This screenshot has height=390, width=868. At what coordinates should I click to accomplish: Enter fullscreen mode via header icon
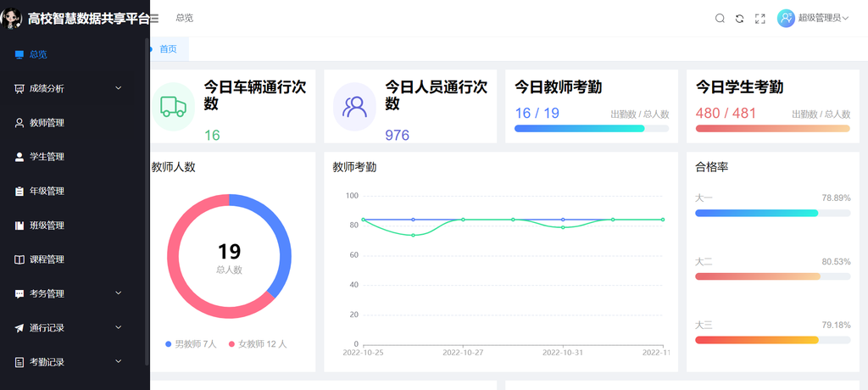(x=760, y=19)
